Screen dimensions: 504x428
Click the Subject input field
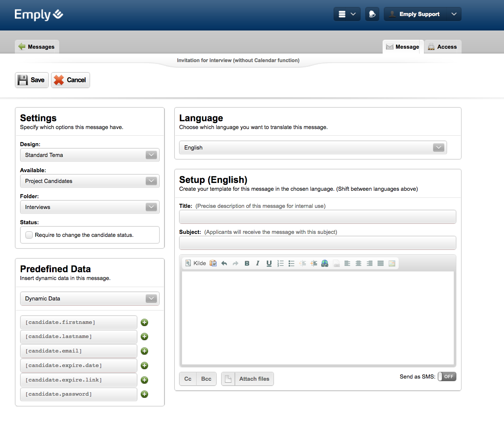(318, 243)
